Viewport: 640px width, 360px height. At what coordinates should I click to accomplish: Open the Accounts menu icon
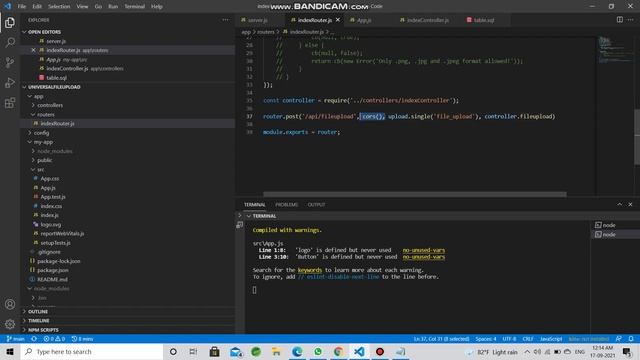[10, 304]
